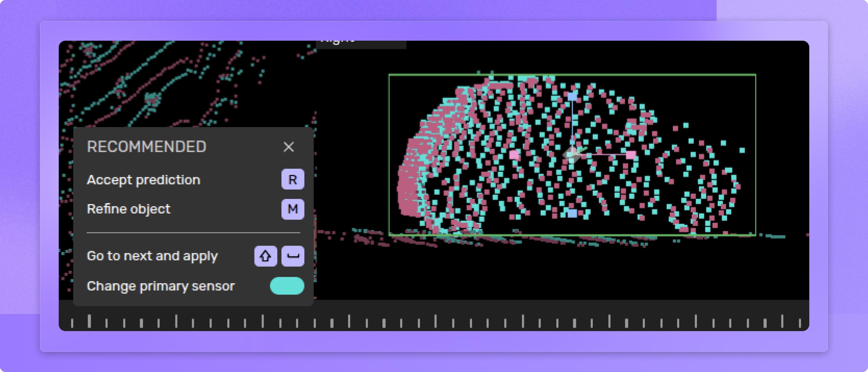The height and width of the screenshot is (372, 868).
Task: Select the left pink gizmo handle
Action: pos(514,155)
